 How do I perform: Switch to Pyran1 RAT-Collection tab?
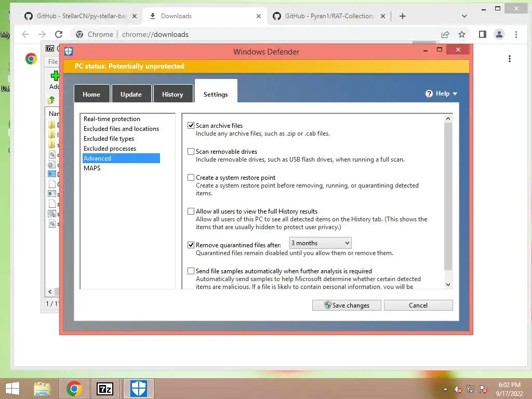329,16
